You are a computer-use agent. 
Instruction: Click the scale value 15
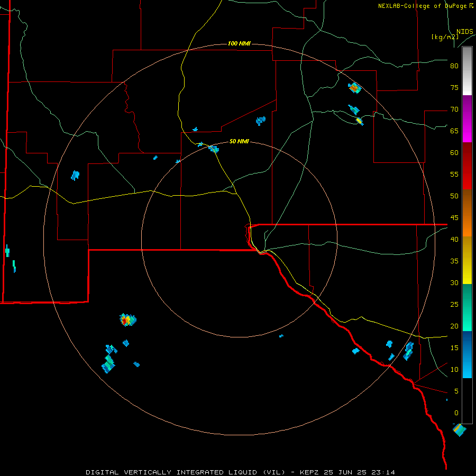click(x=454, y=347)
